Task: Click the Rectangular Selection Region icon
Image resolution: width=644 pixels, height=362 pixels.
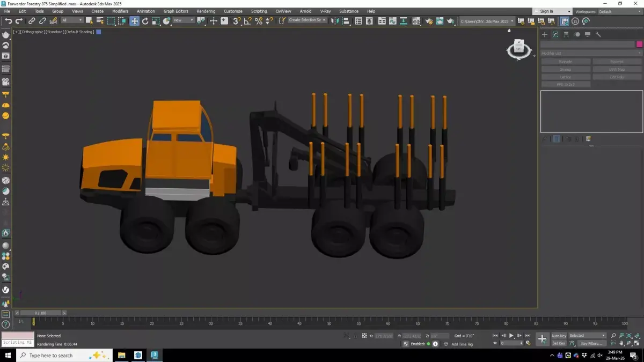Action: click(x=111, y=21)
